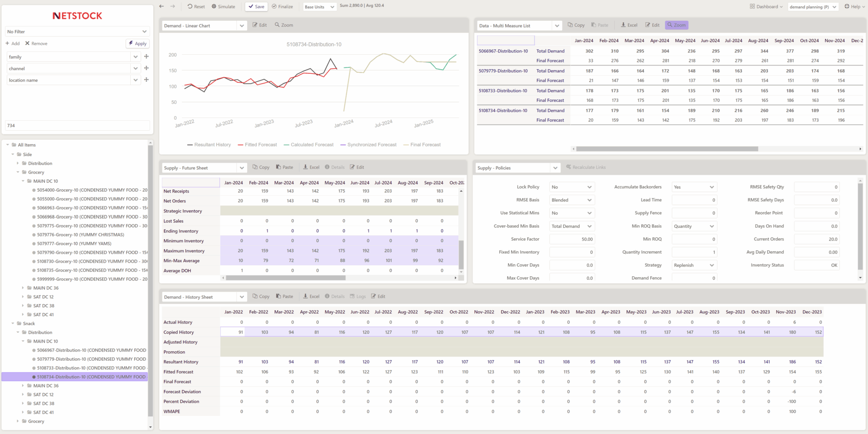Expand the MAIN DC 36 node under Grocery
The width and height of the screenshot is (868, 434).
point(23,288)
